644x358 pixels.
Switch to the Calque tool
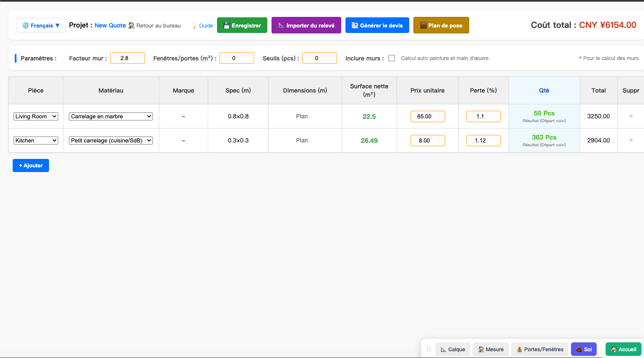[x=453, y=350]
